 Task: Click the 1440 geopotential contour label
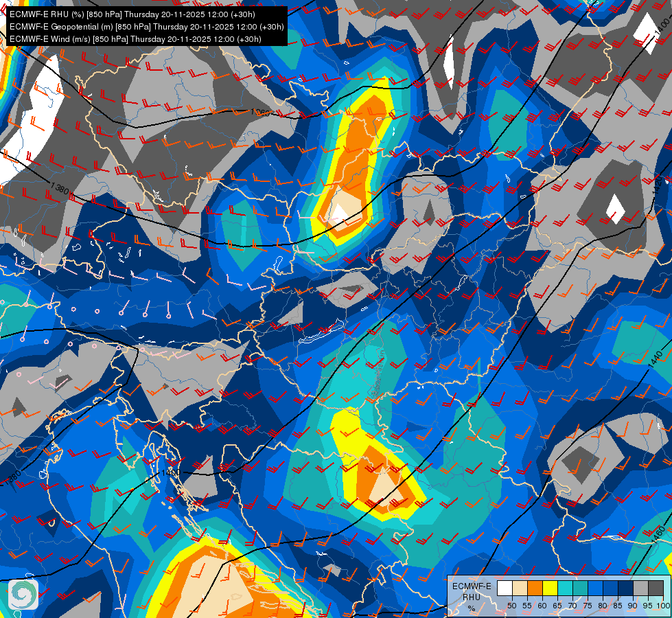[x=656, y=358]
